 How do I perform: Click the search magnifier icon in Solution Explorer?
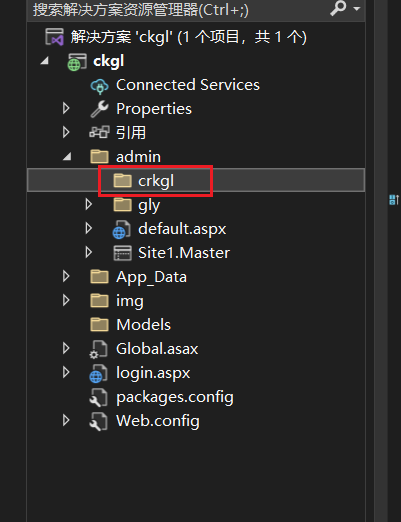click(338, 8)
